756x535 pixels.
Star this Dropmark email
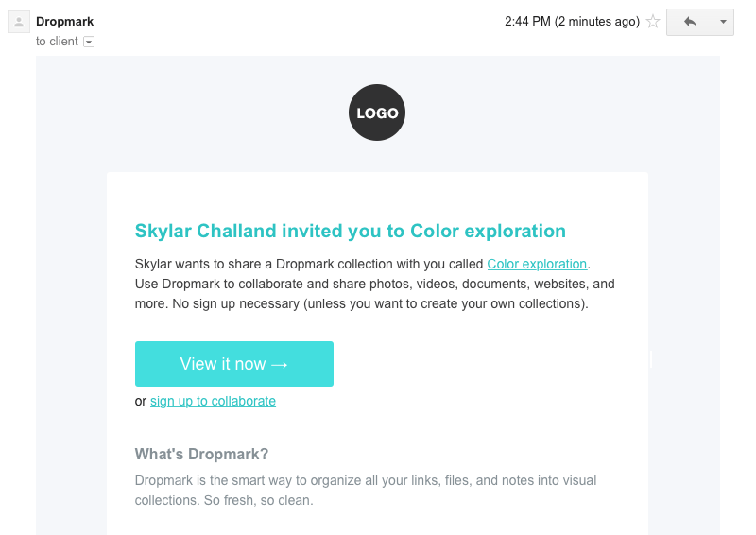click(x=653, y=21)
